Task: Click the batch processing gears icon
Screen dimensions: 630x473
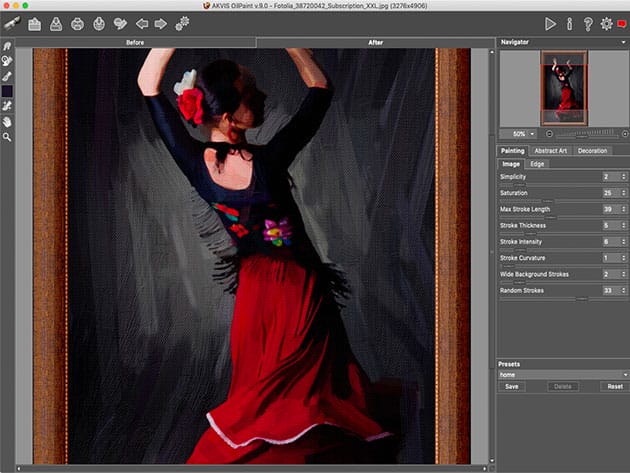Action: tap(182, 23)
